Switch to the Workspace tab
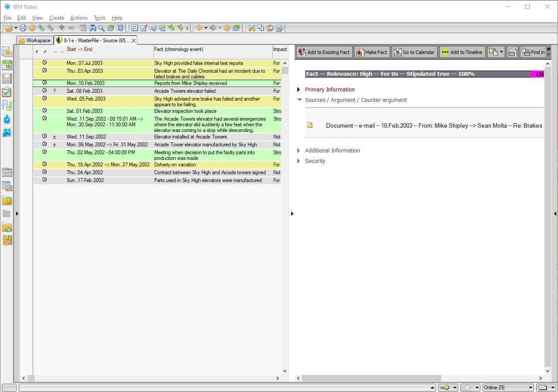This screenshot has height=392, width=558. coord(35,41)
